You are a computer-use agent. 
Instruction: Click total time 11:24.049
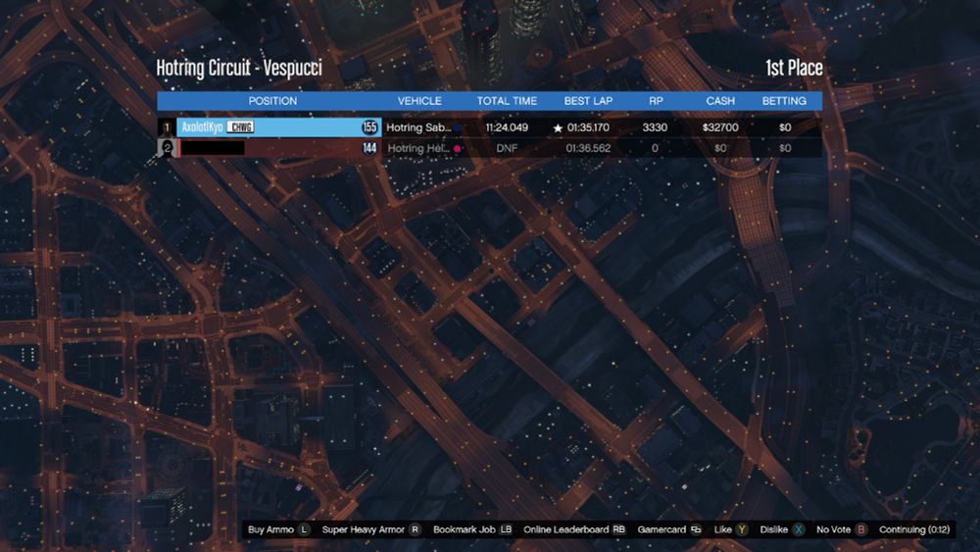click(507, 127)
